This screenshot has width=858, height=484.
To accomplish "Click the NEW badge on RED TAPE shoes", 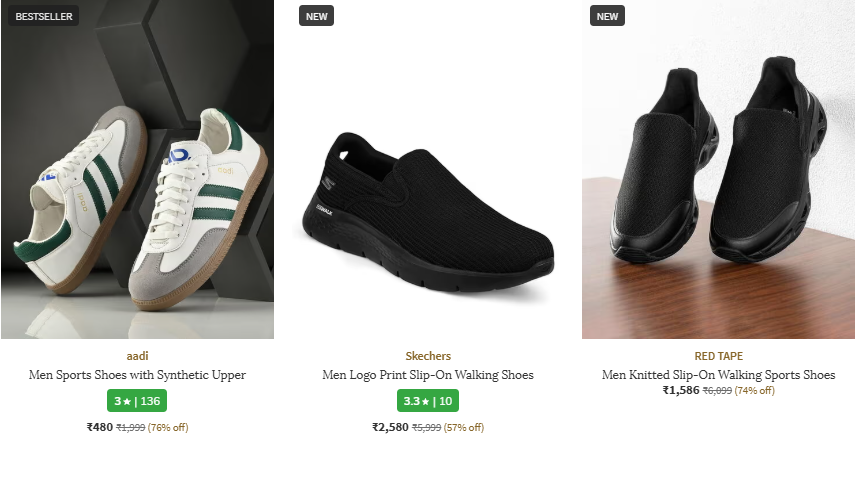I will (x=607, y=16).
